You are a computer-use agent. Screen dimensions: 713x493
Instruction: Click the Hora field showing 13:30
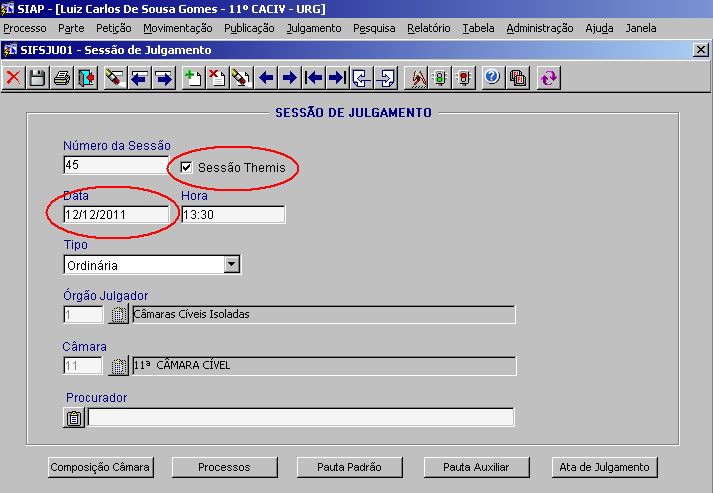233,214
